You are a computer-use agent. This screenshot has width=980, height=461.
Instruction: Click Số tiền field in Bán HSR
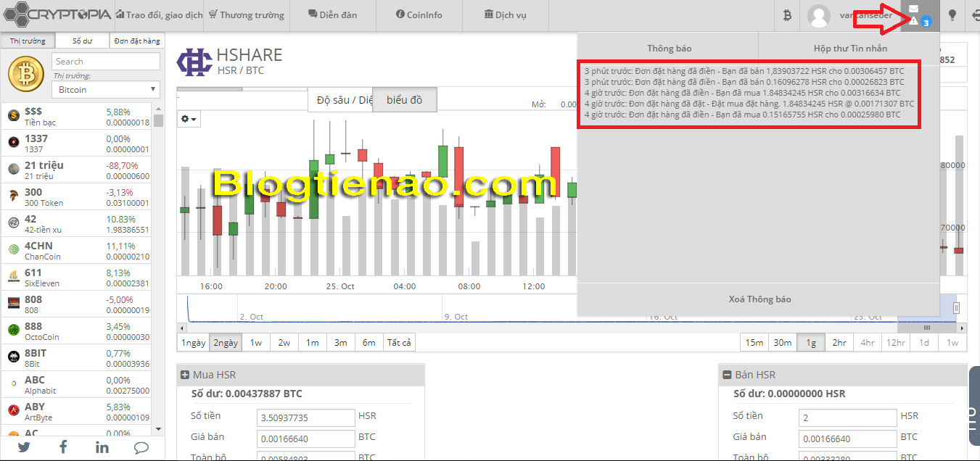tap(848, 418)
